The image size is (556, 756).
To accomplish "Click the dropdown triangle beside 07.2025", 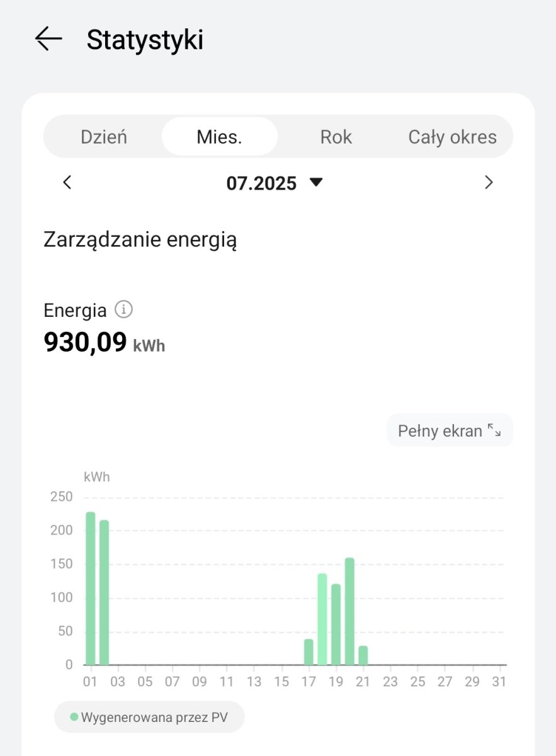I will 316,183.
